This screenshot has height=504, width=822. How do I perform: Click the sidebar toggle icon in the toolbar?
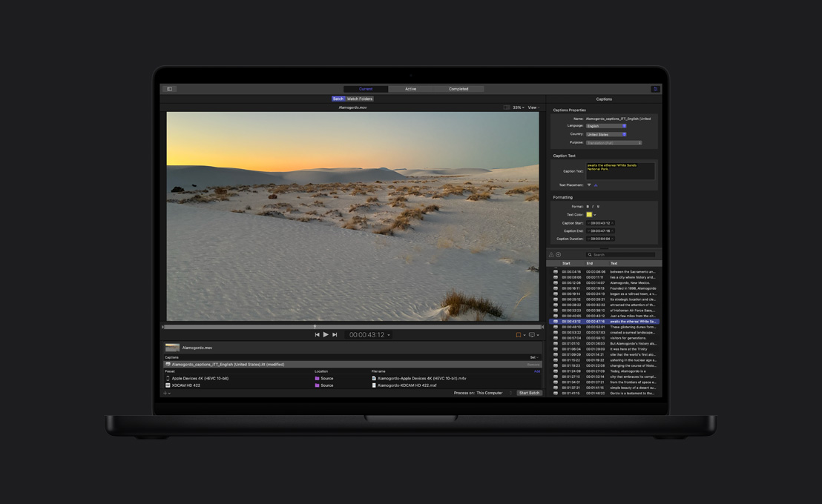tap(168, 88)
